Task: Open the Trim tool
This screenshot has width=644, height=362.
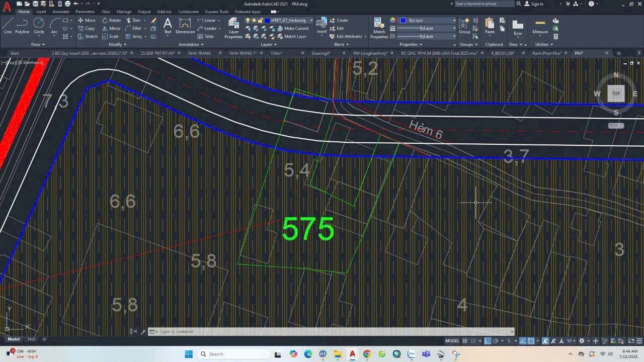Action: [136, 20]
